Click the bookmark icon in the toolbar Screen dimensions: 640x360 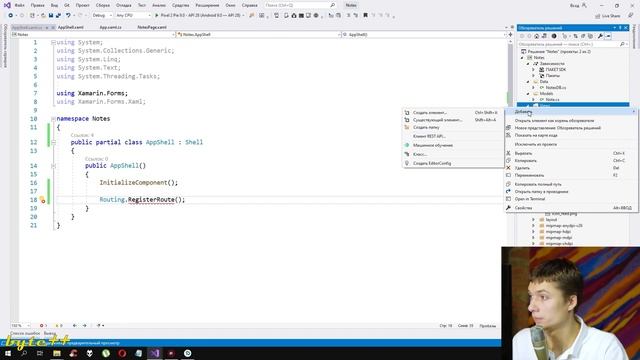click(x=365, y=16)
